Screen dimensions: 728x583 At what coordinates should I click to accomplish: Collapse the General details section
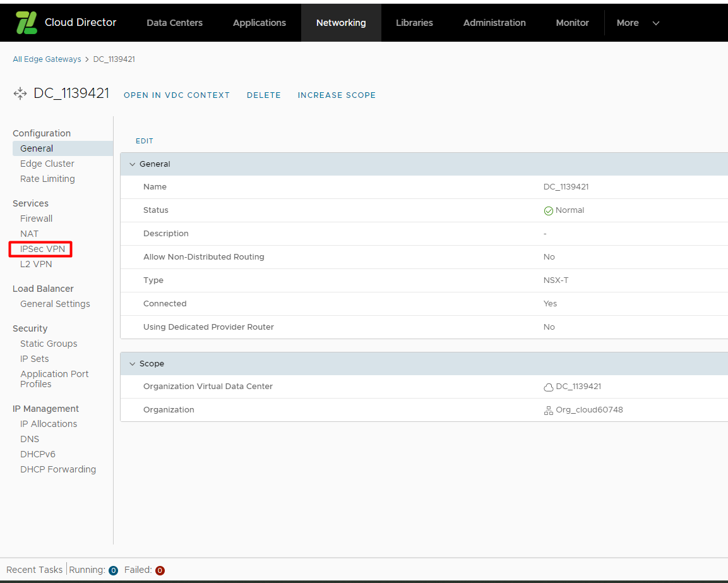pos(132,164)
